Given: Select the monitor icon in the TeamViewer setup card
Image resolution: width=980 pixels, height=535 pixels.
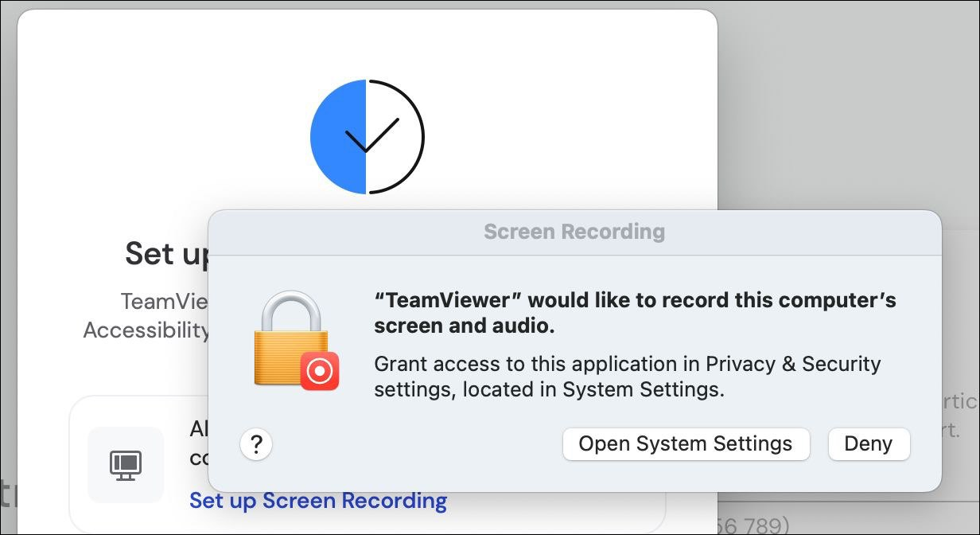Looking at the screenshot, I should tap(125, 465).
